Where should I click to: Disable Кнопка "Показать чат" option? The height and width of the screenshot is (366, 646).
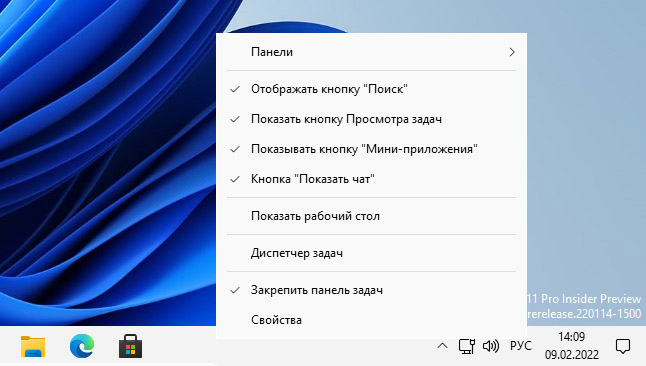pos(371,179)
